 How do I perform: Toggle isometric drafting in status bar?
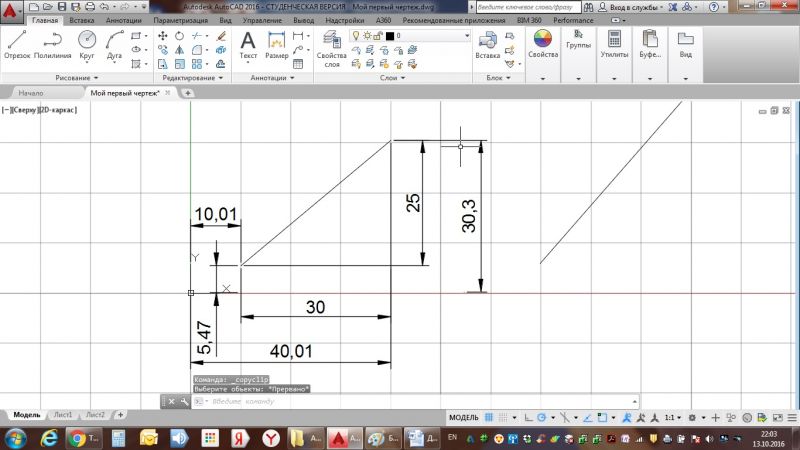click(x=564, y=417)
